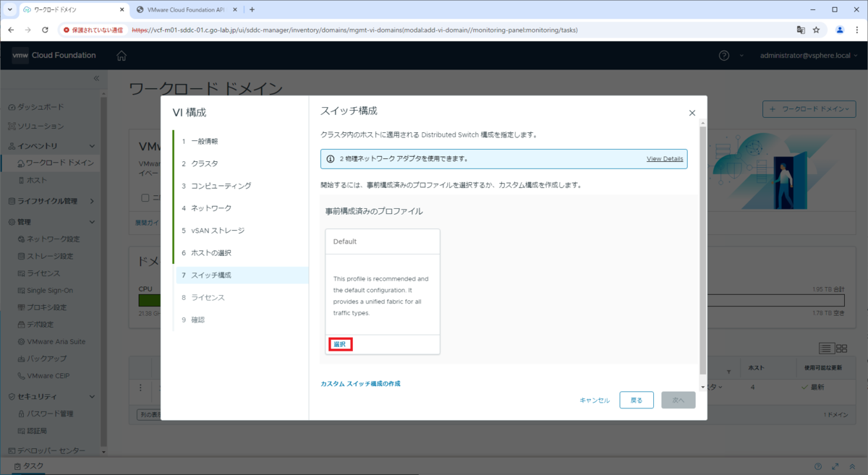Screen dimensions: 868x475
Task: Go to wizard step 4 ネットワーク
Action: [211, 208]
